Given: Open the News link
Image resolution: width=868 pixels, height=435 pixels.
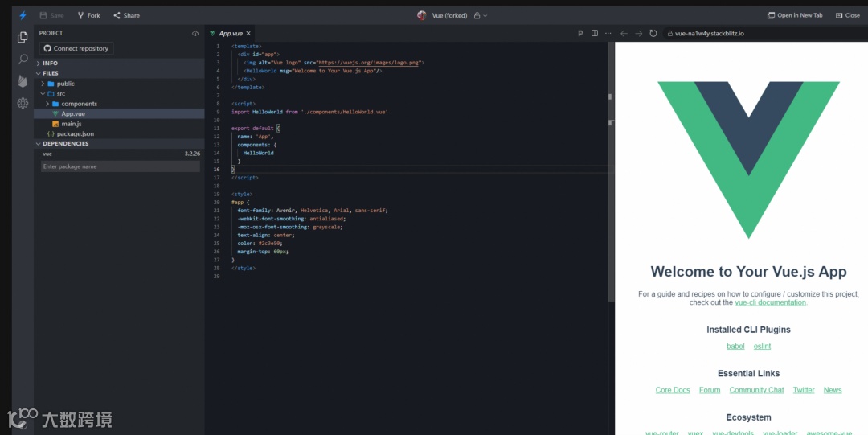Looking at the screenshot, I should (x=832, y=390).
